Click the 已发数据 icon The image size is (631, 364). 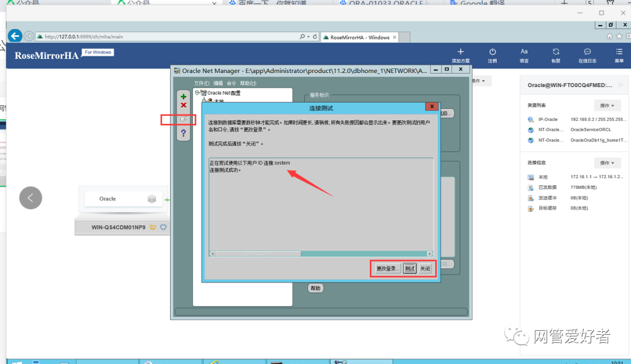click(x=531, y=188)
